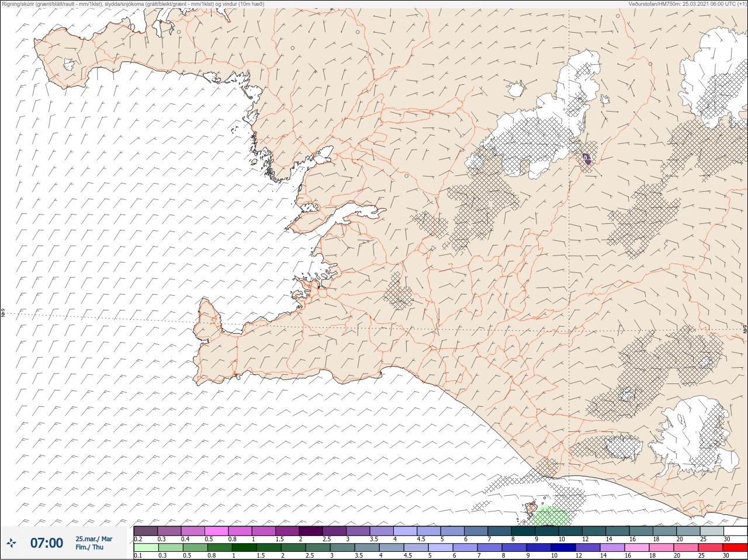
Task: Select the white swatch at the end of the upper legend row
Action: coord(735,531)
